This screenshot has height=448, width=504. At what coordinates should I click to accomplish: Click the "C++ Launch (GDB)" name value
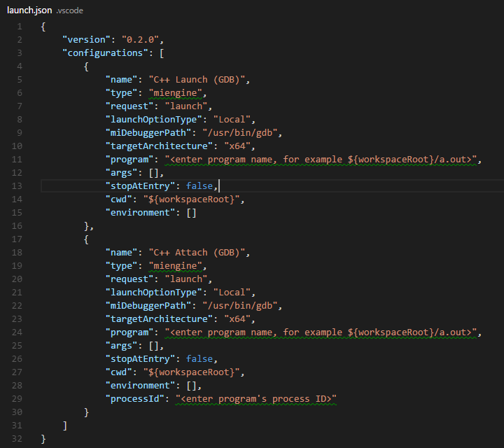[x=199, y=79]
